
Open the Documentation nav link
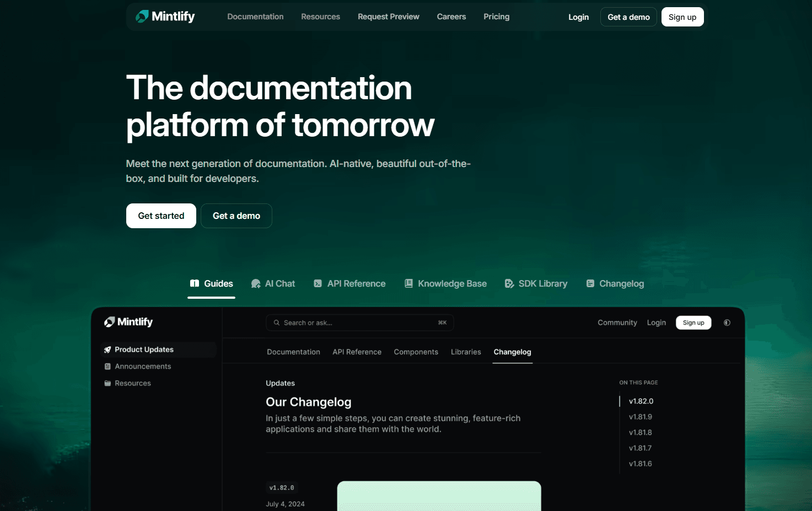point(255,17)
